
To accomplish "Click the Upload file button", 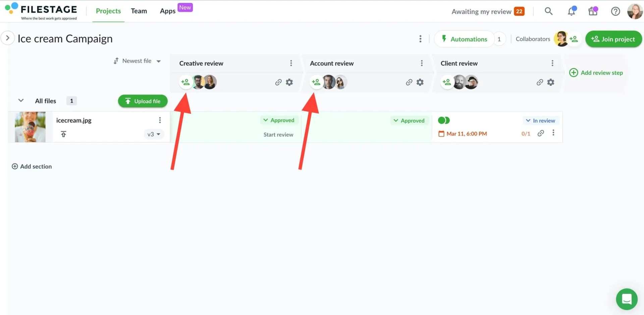I will point(143,101).
